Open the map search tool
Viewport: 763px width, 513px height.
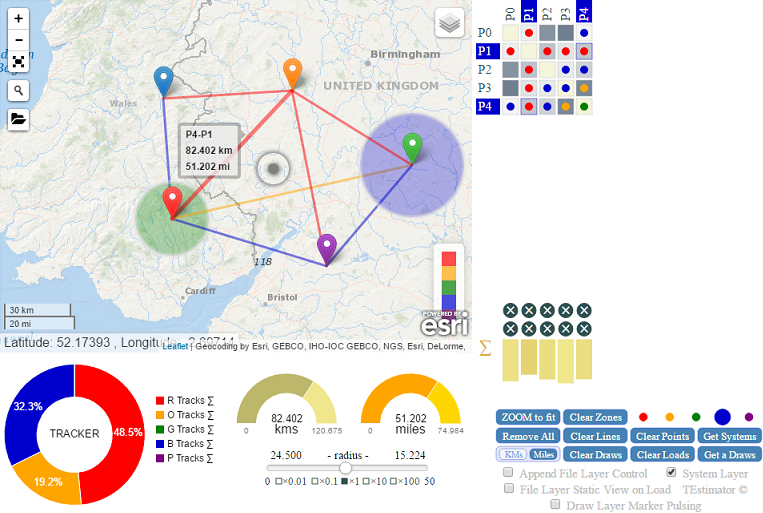click(x=19, y=91)
